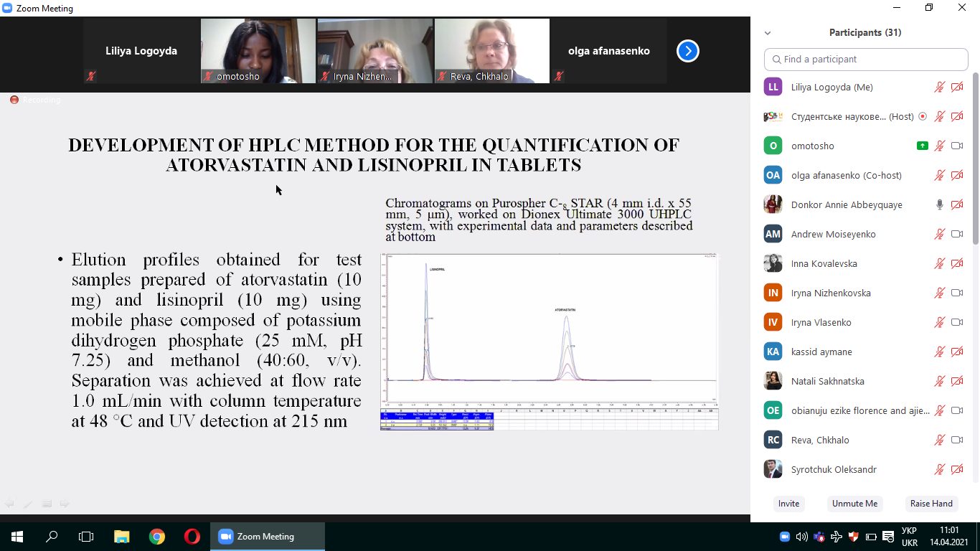Toggle the volume icon in the system tray

801,537
